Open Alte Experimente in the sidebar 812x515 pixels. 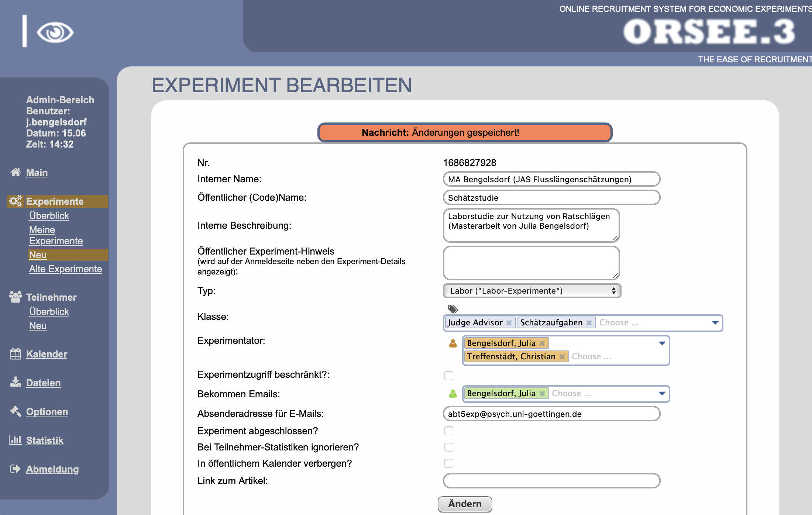tap(65, 269)
